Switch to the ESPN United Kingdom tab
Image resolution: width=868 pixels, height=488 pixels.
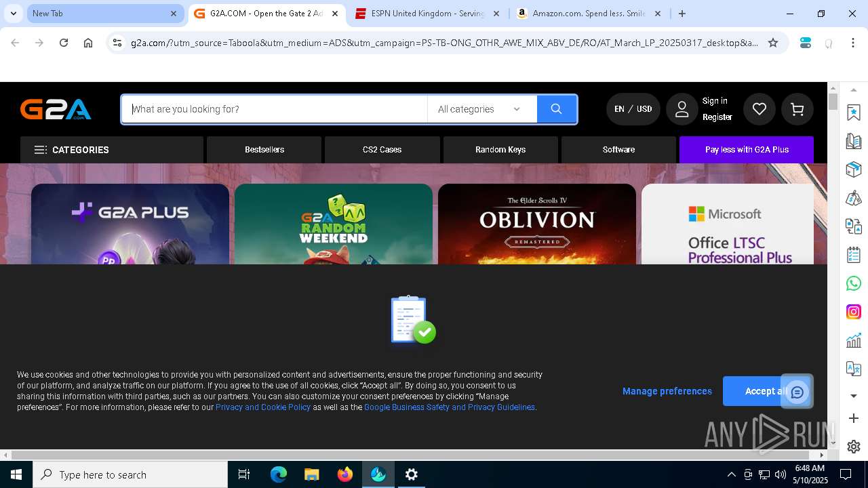coord(427,14)
